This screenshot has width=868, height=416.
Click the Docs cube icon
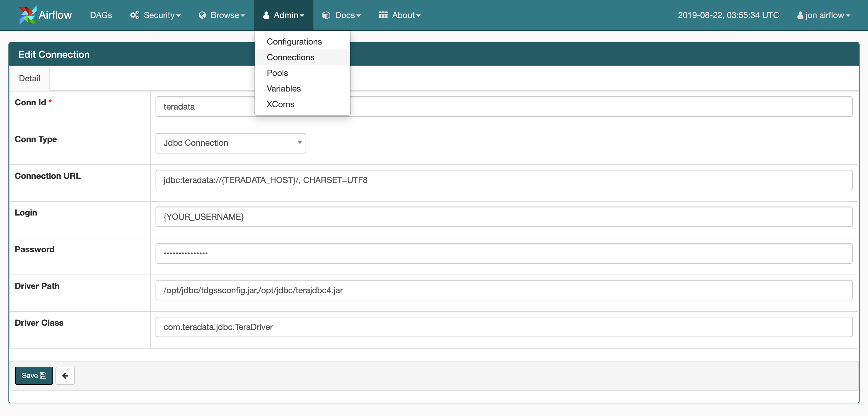(326, 15)
